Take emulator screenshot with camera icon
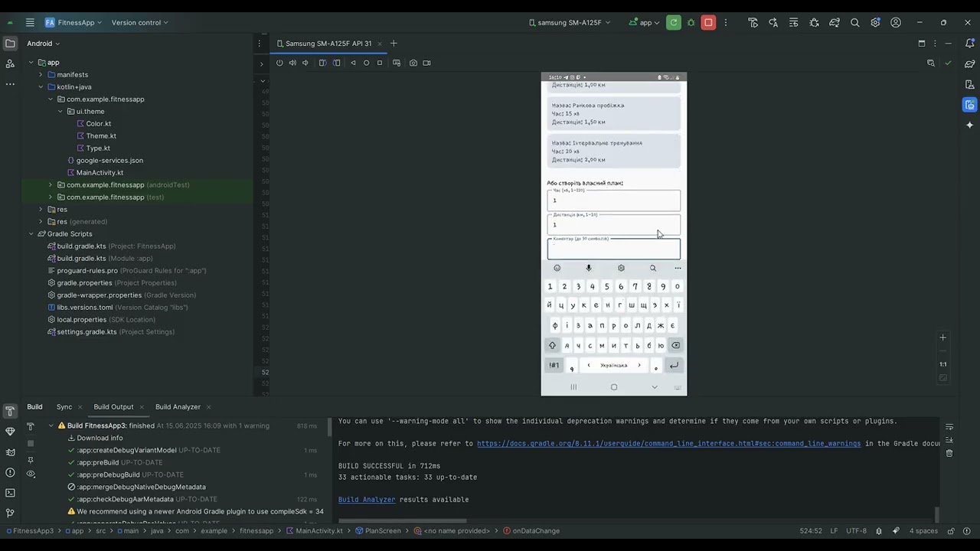The width and height of the screenshot is (980, 551). (x=413, y=63)
